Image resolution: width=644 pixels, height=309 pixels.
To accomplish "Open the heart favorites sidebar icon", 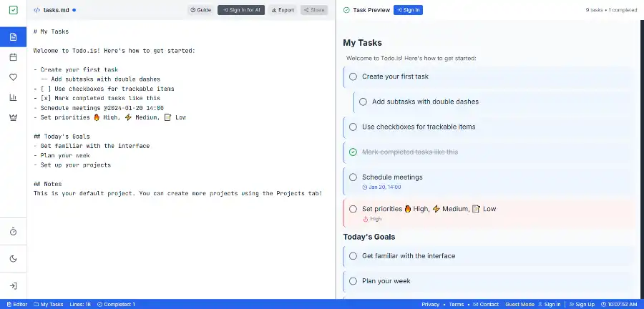I will pos(13,77).
